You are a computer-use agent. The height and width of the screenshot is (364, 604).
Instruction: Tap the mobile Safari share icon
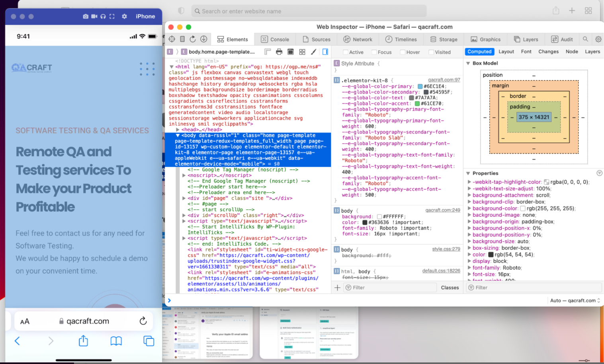coord(83,341)
